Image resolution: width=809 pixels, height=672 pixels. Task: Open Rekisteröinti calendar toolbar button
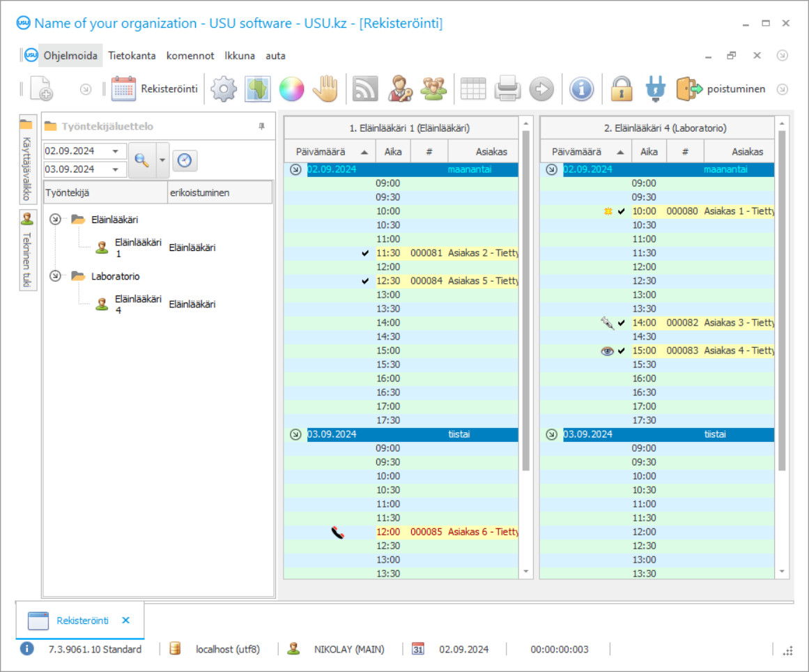154,89
